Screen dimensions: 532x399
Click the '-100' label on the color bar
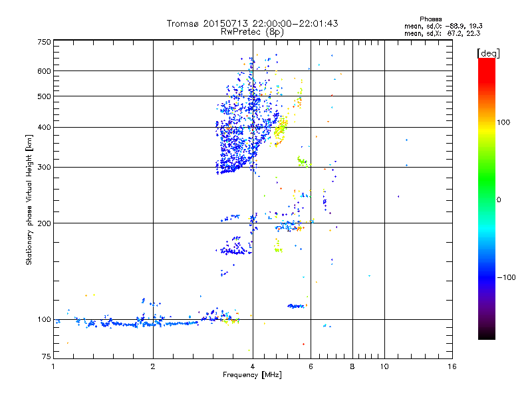[x=506, y=277]
